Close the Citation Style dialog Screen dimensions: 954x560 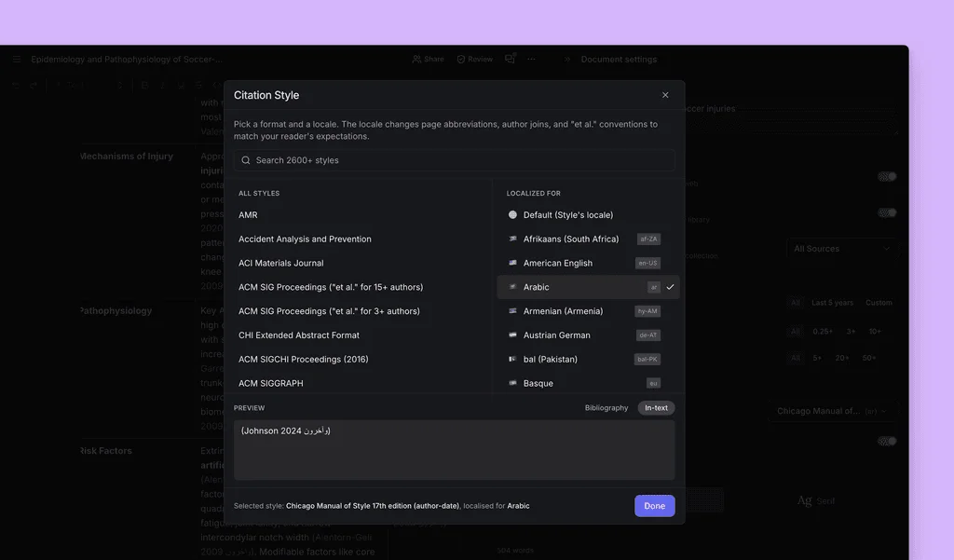[x=665, y=95]
